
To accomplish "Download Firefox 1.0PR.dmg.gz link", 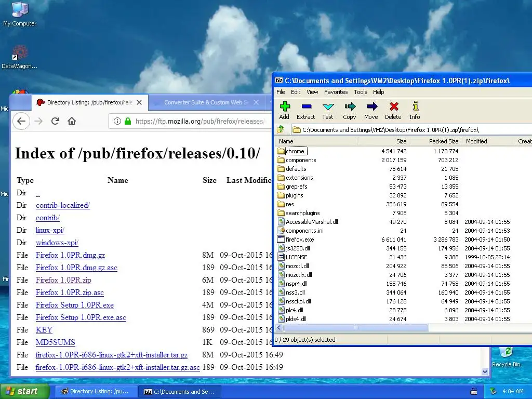I will click(70, 255).
